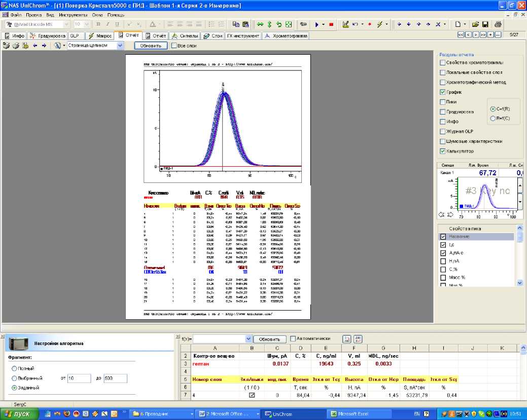527x420 pixels.
Task: Open the Инструменты menu
Action: pyautogui.click(x=73, y=15)
